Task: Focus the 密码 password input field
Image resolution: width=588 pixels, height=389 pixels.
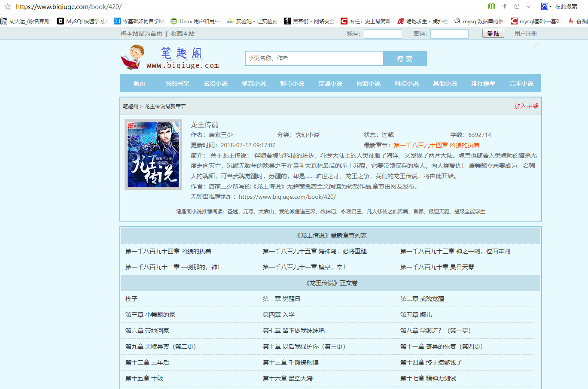Action: point(449,33)
